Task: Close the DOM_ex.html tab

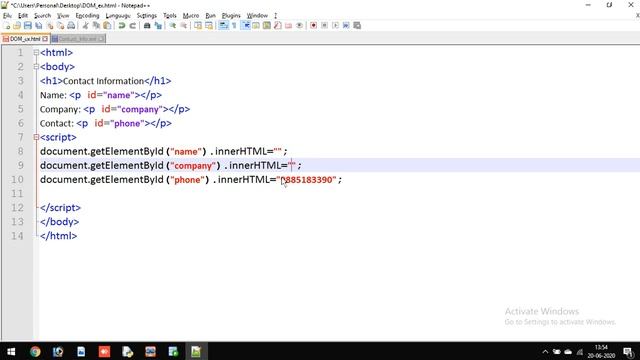Action: (45, 39)
